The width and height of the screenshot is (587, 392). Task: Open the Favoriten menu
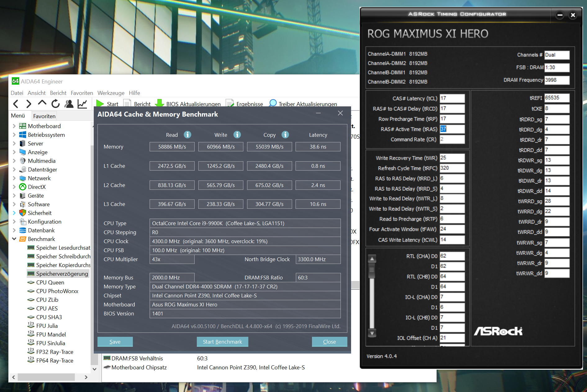pyautogui.click(x=82, y=93)
